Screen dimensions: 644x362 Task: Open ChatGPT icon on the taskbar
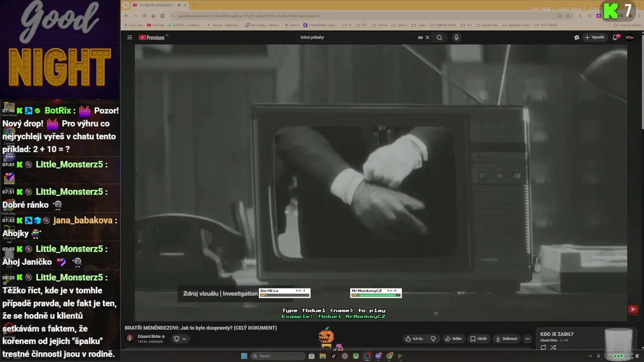(x=345, y=356)
